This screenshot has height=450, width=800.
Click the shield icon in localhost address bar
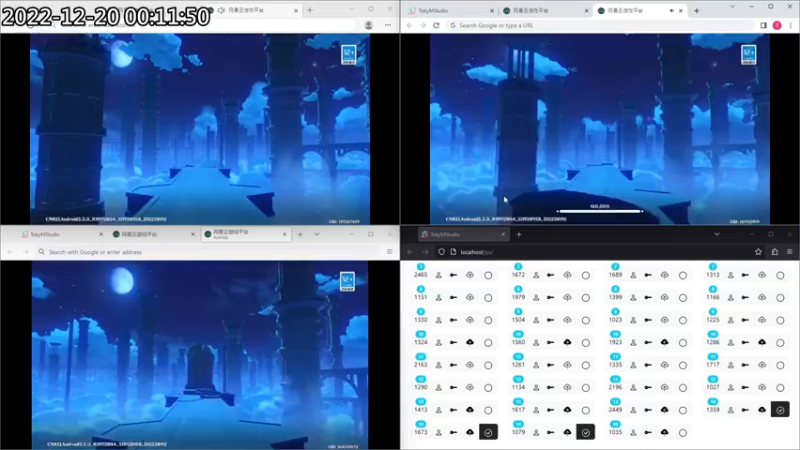(x=441, y=252)
